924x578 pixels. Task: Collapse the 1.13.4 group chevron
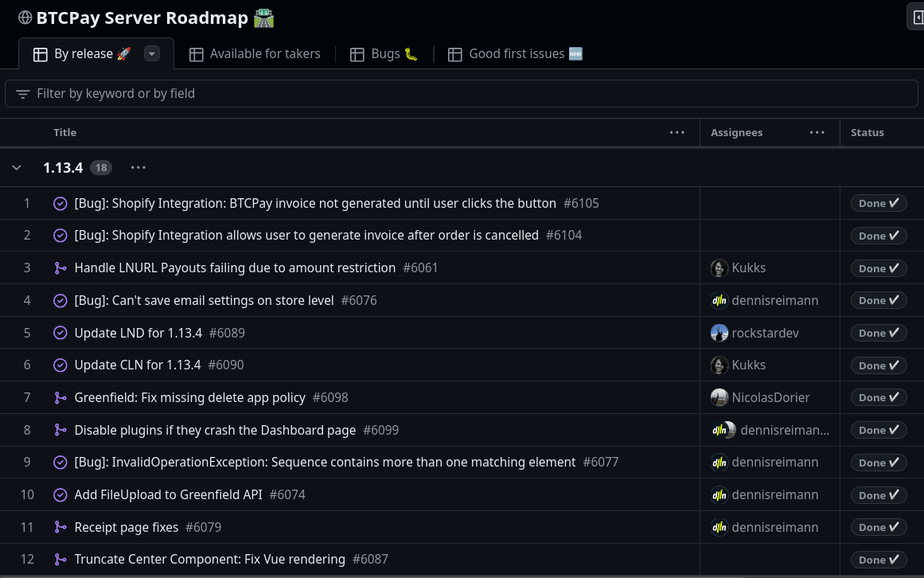tap(17, 168)
